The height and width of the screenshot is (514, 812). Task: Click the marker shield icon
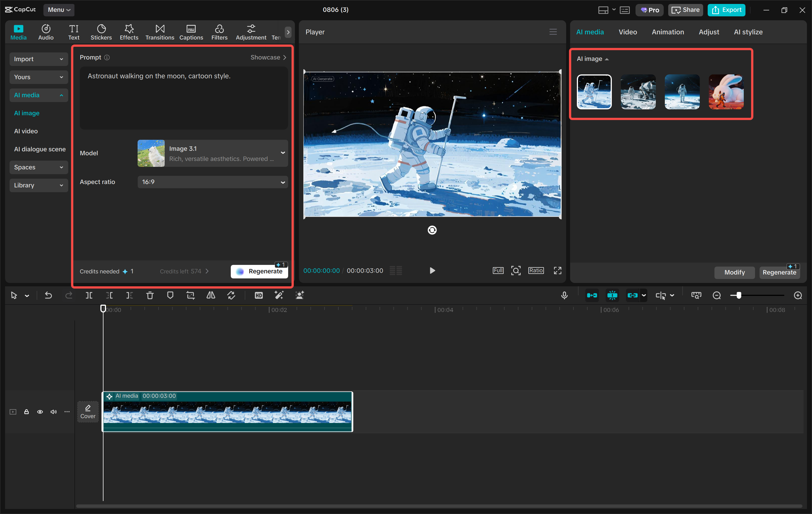click(x=170, y=295)
